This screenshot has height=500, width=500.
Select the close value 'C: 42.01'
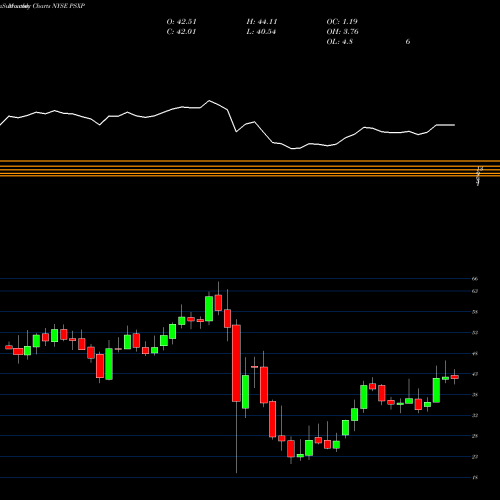181,32
